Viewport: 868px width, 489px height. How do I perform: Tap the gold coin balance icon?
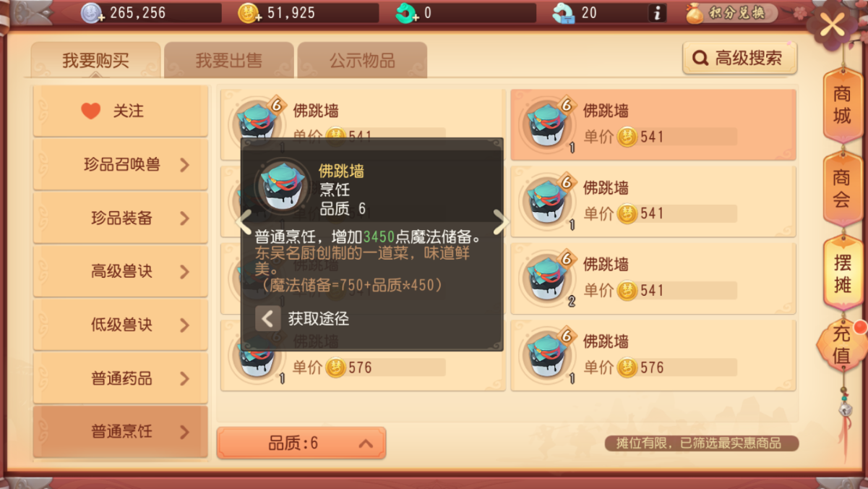[x=249, y=13]
